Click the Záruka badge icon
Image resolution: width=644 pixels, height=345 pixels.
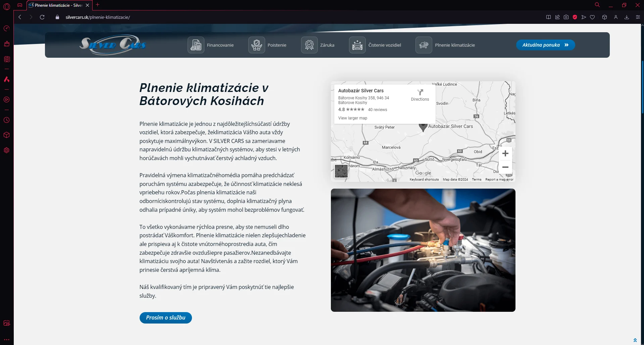pyautogui.click(x=309, y=45)
